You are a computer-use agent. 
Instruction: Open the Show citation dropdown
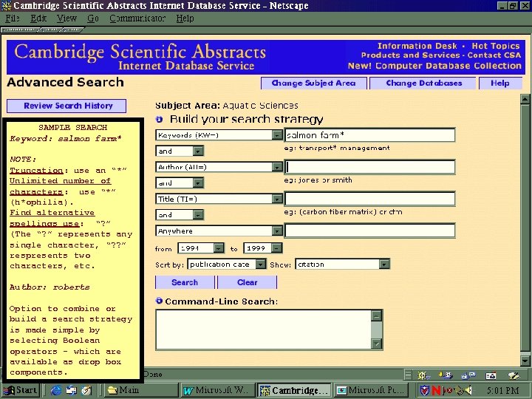tap(384, 264)
